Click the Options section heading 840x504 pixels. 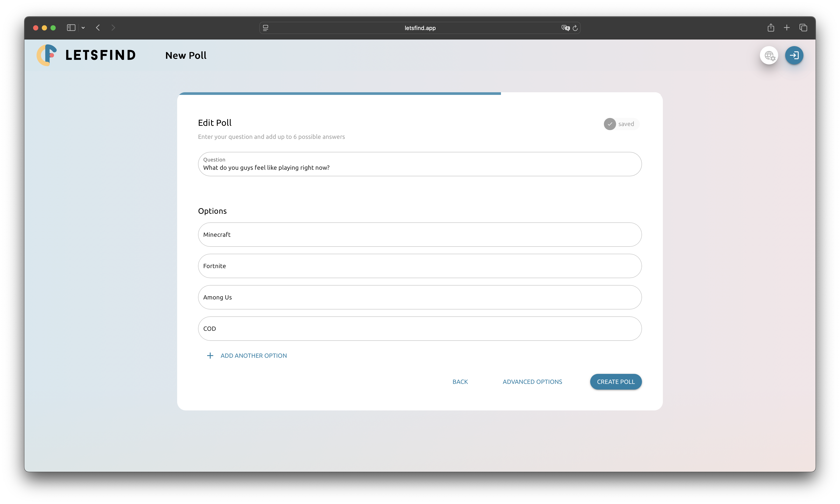(x=212, y=211)
